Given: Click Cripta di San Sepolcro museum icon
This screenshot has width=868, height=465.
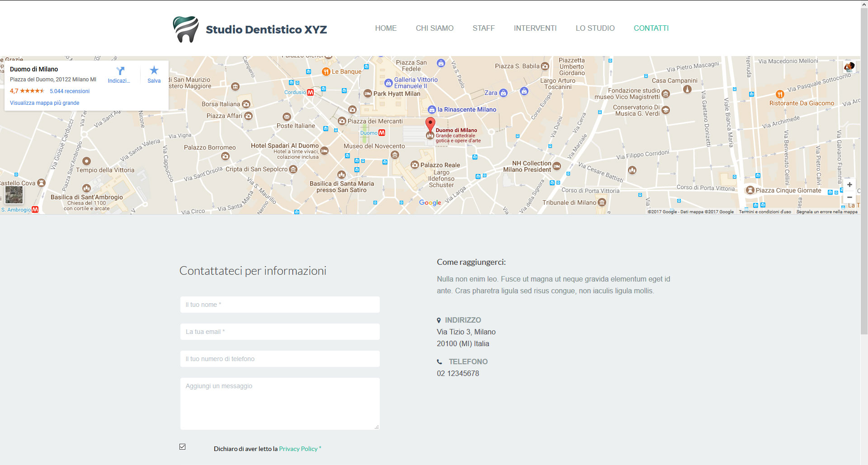Looking at the screenshot, I should pos(293,169).
